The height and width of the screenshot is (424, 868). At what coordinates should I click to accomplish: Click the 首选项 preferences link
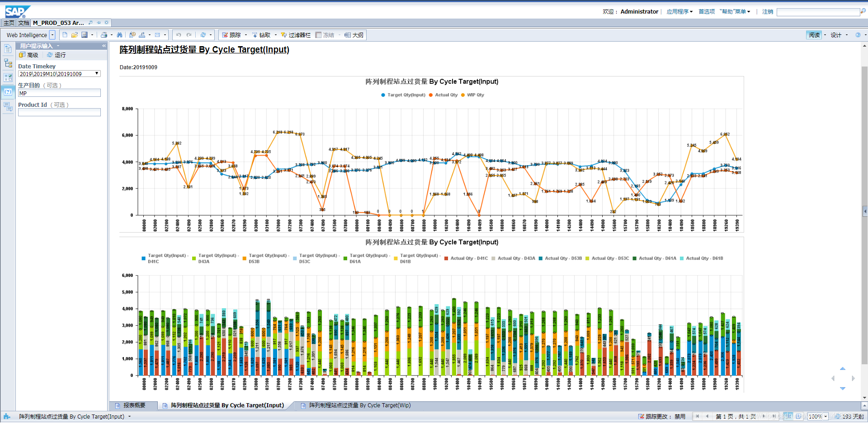click(707, 11)
